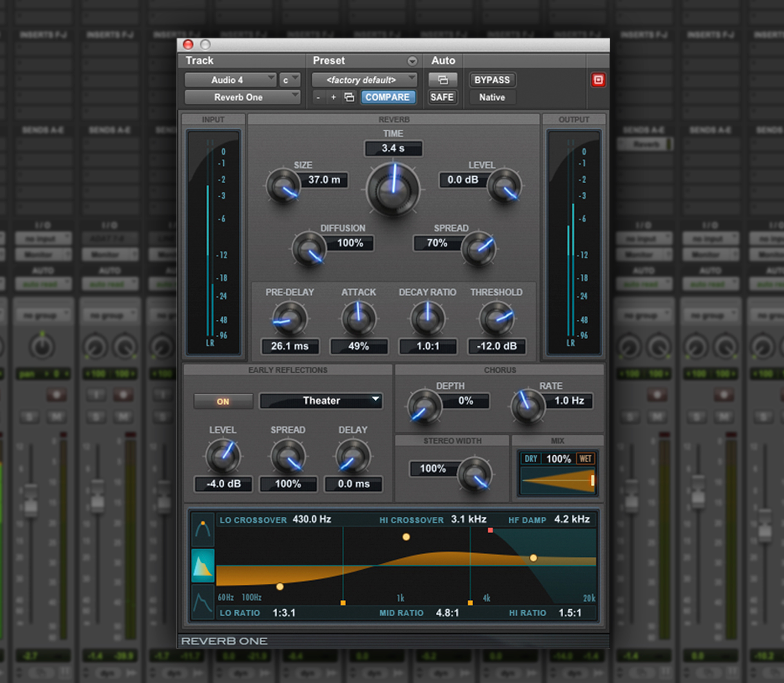The height and width of the screenshot is (683, 784).
Task: Click the next preset plus icon
Action: (333, 97)
